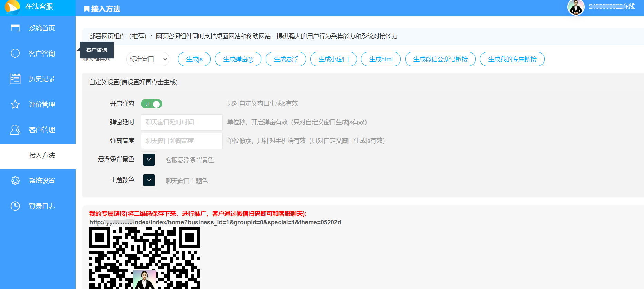
Task: Focus the 弹窗延时 input field
Action: point(182,122)
